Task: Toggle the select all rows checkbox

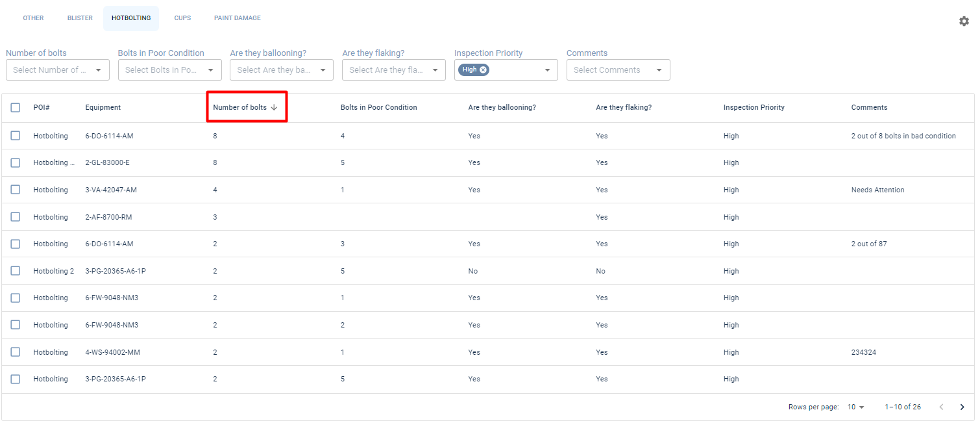Action: tap(16, 108)
